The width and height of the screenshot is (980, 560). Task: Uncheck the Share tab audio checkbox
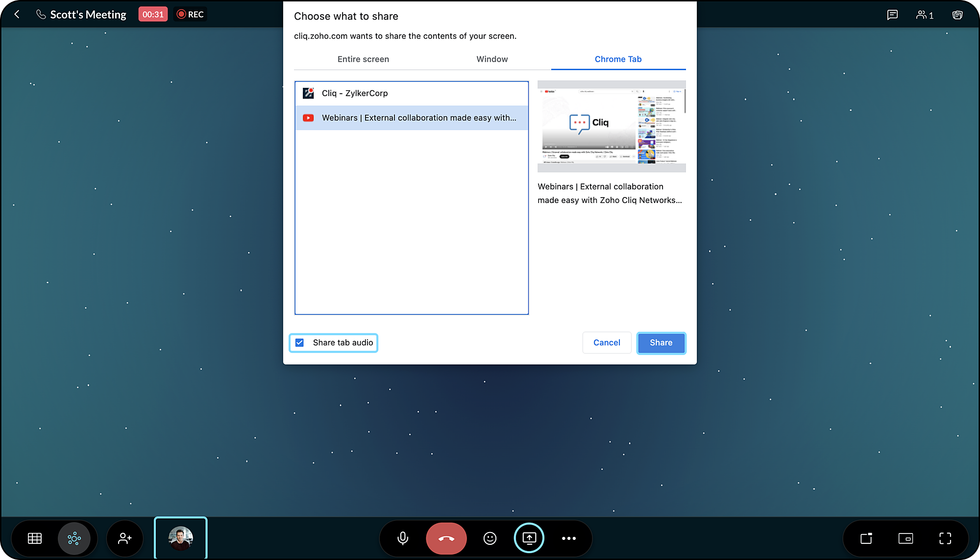pos(300,343)
